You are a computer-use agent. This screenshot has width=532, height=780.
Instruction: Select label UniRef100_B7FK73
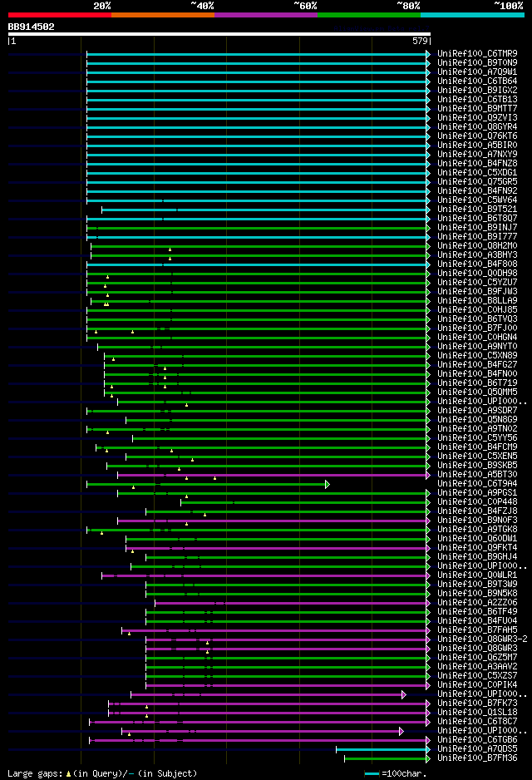477,703
